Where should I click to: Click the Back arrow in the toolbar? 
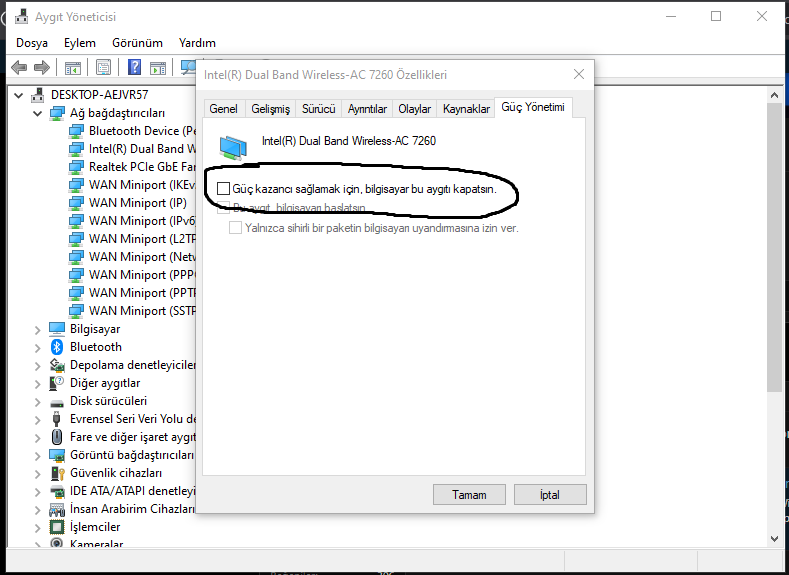coord(19,67)
